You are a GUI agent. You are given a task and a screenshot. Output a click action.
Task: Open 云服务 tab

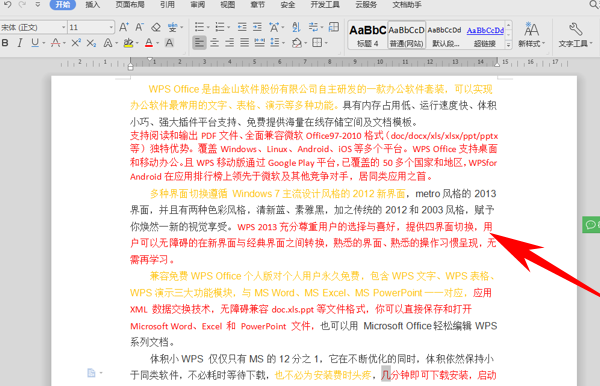[366, 5]
